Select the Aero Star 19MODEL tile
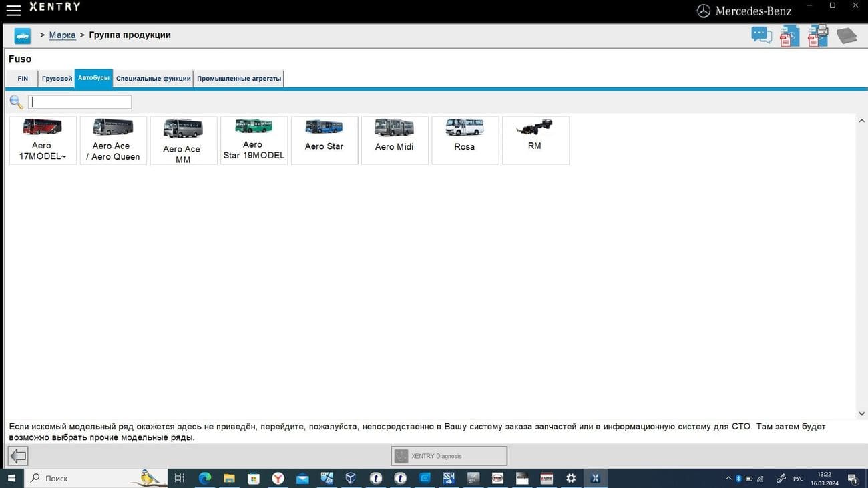This screenshot has width=868, height=488. coord(254,140)
